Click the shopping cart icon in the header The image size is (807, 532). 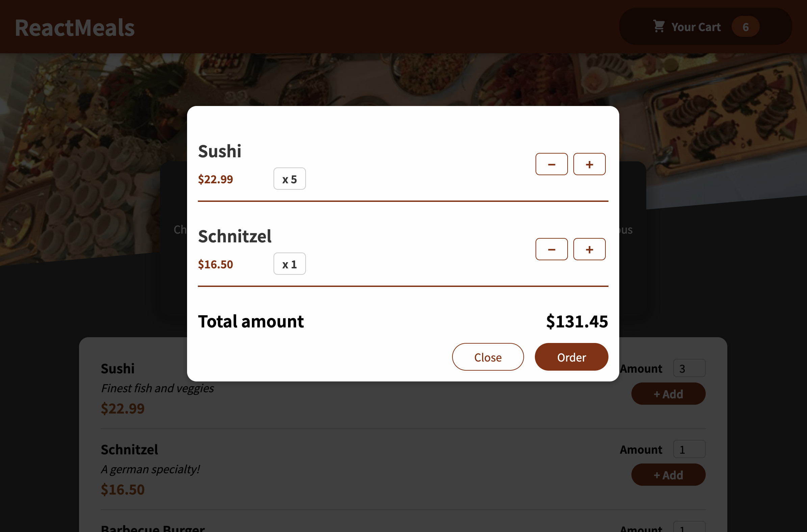659,26
